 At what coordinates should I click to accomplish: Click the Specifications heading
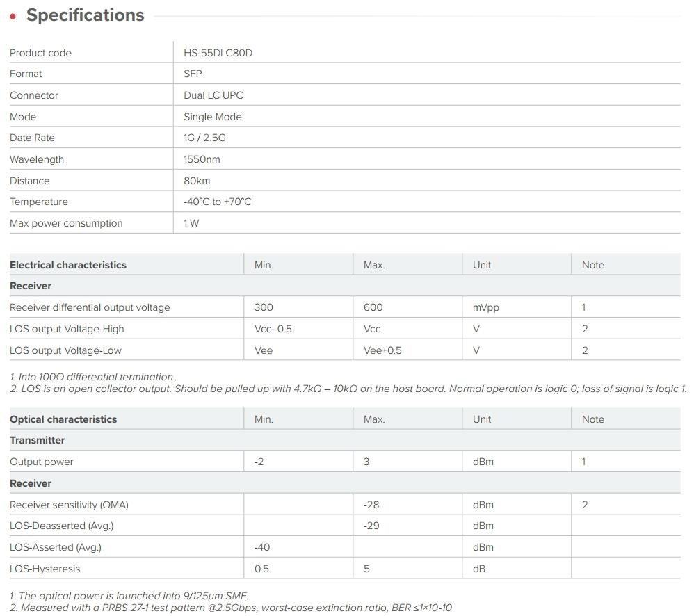tap(86, 15)
